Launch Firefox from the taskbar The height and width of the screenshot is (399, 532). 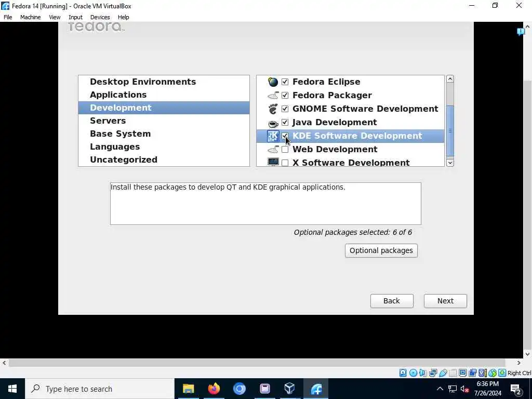click(214, 389)
